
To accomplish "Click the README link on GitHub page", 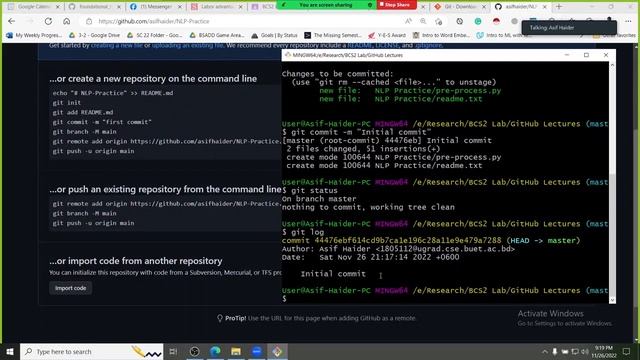I will point(360,45).
